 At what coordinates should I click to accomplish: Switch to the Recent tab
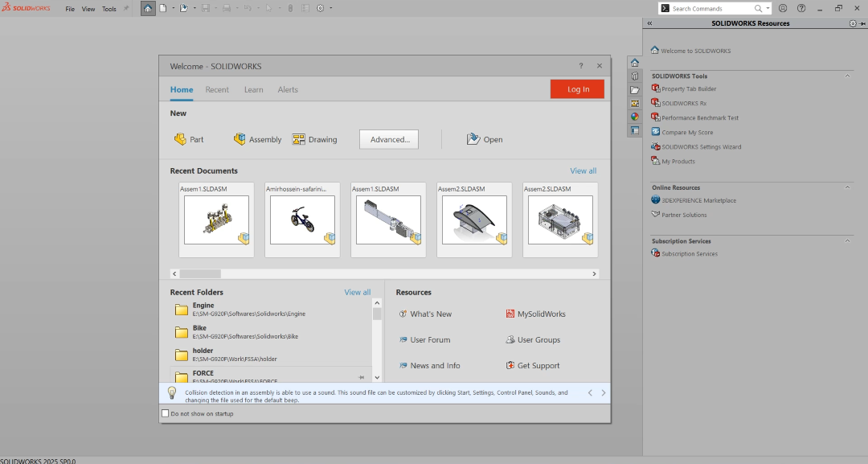point(217,89)
